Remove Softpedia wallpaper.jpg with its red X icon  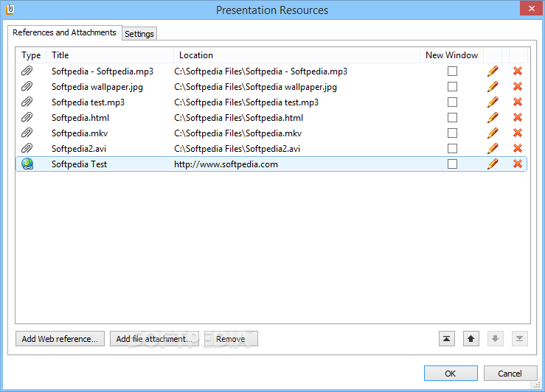[x=518, y=86]
